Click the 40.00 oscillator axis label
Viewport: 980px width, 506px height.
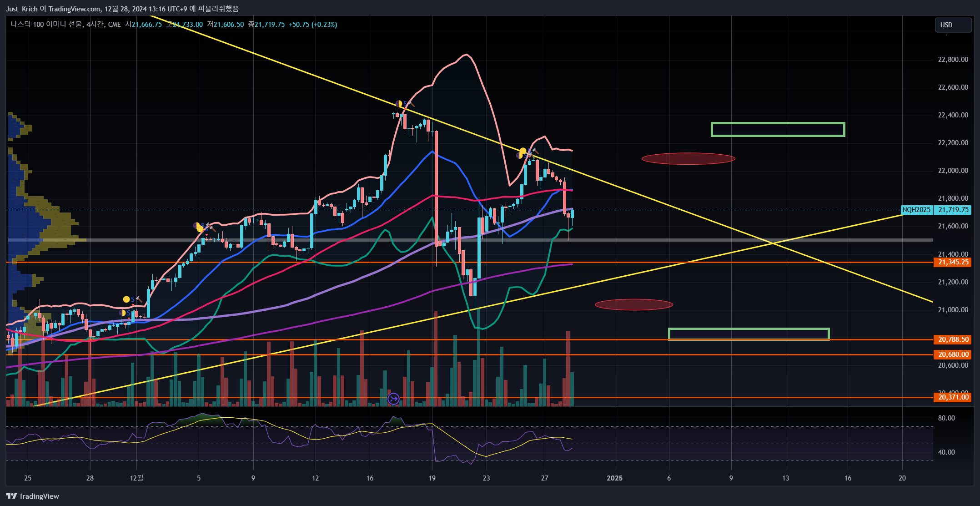click(946, 452)
